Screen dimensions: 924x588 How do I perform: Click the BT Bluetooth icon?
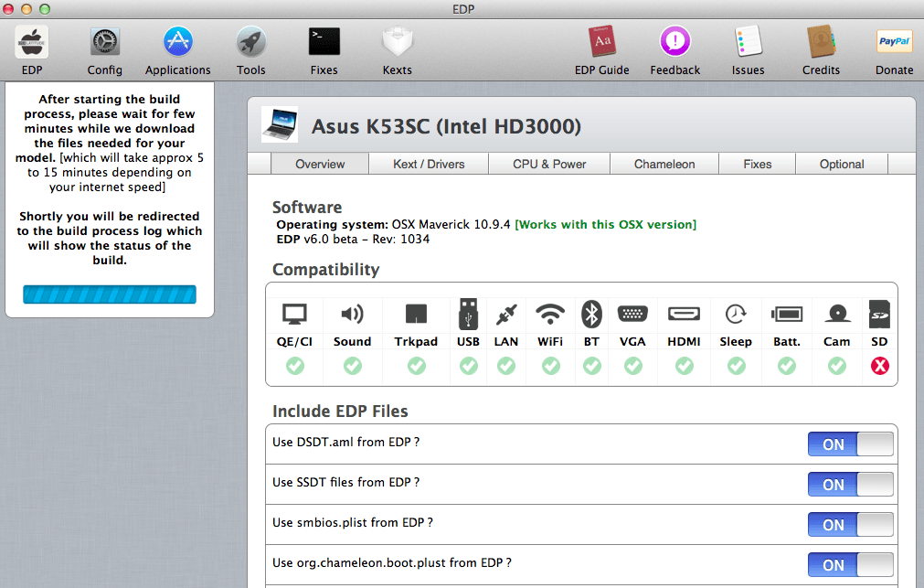click(x=591, y=315)
